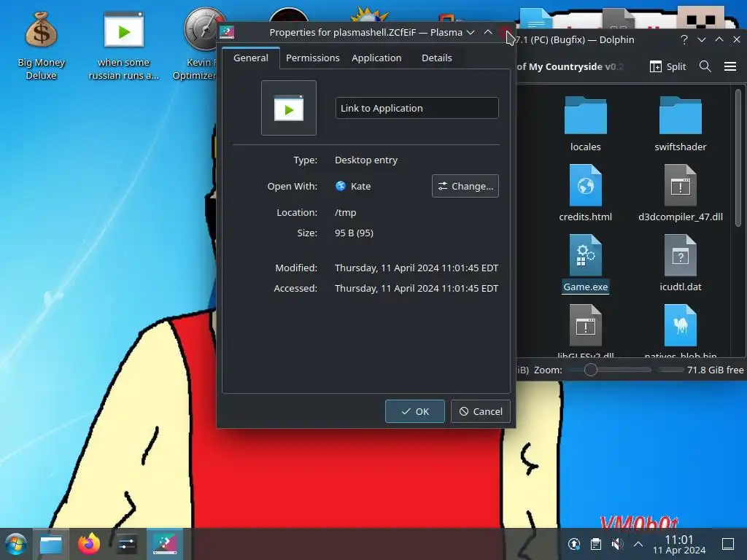Open the clipboard tray icon

coord(595,544)
